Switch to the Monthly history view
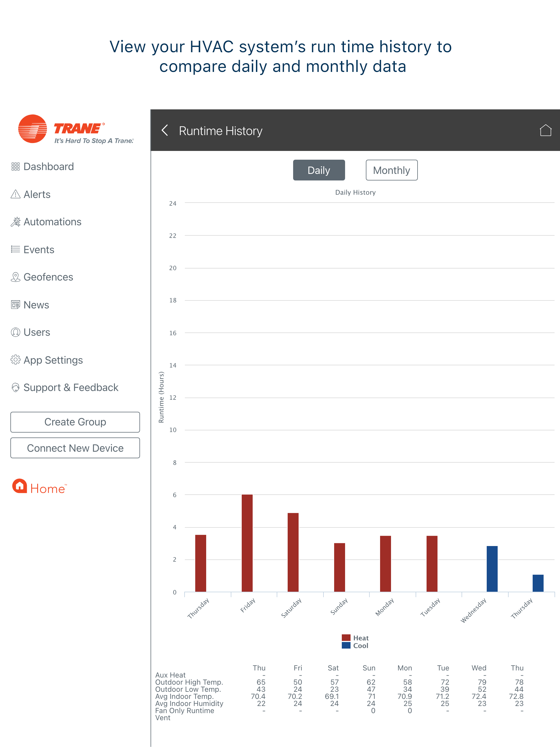Image resolution: width=560 pixels, height=747 pixels. [392, 170]
